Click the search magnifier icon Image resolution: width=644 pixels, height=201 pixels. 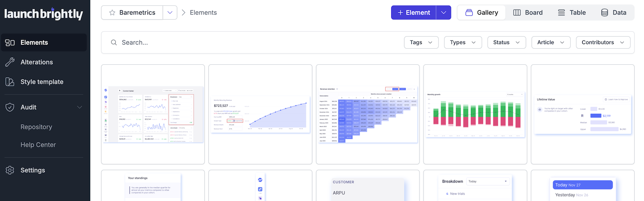(114, 42)
